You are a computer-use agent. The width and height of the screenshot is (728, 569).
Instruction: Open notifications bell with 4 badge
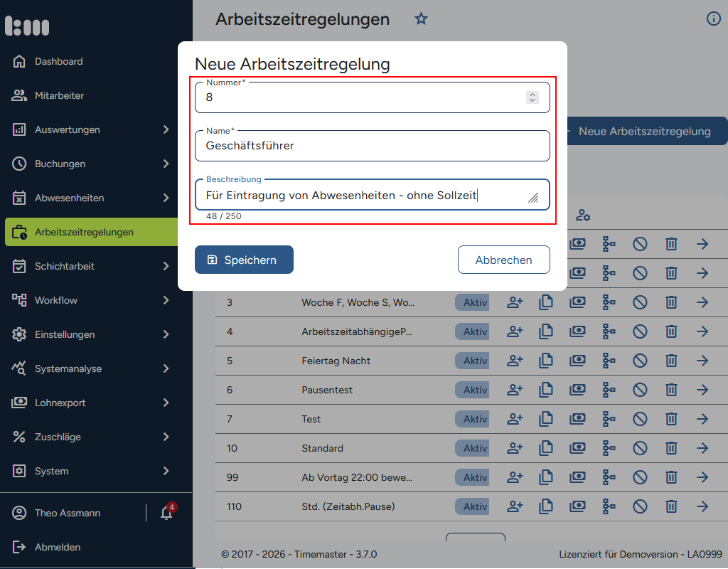(x=166, y=513)
